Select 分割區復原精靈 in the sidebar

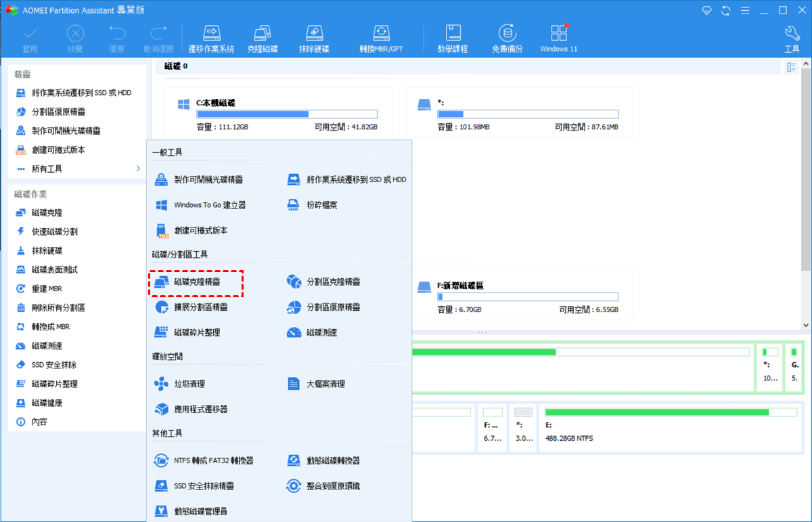tap(49, 112)
